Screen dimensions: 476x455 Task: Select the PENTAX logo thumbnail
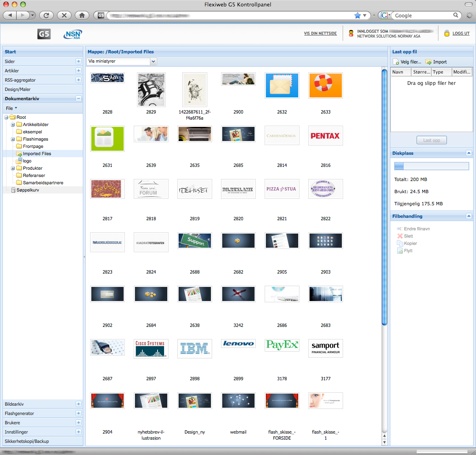click(325, 136)
